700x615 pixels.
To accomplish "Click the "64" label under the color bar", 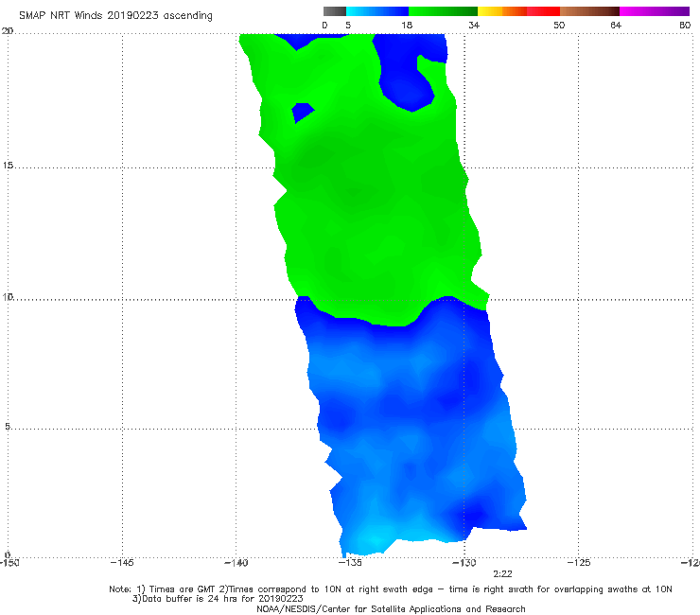I will tap(616, 26).
